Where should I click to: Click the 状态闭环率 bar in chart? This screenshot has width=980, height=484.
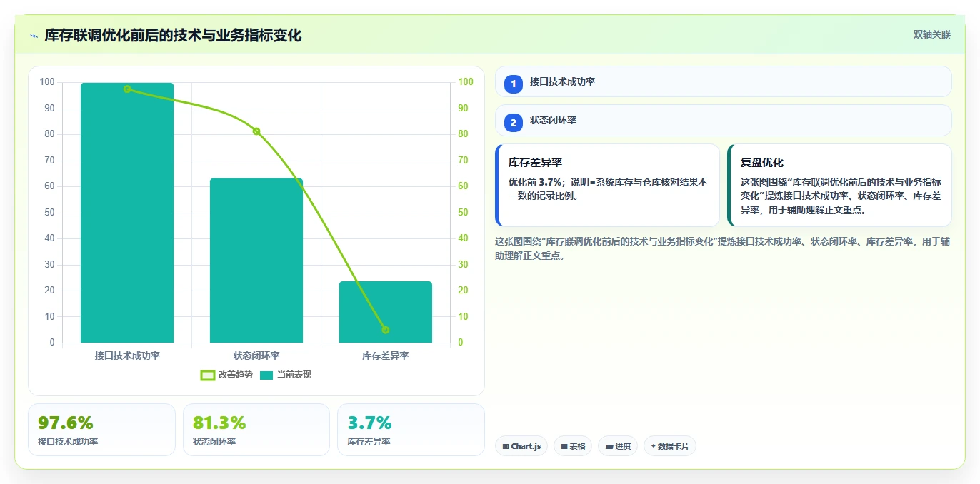pos(256,261)
